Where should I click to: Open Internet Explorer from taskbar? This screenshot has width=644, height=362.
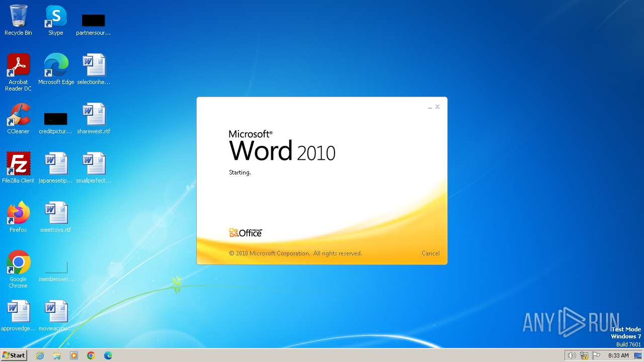click(x=40, y=355)
